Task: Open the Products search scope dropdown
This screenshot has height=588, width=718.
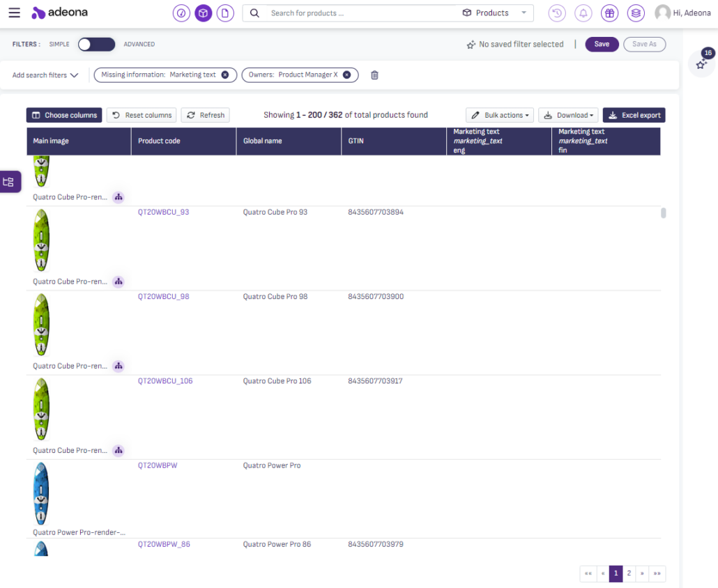Action: point(494,13)
